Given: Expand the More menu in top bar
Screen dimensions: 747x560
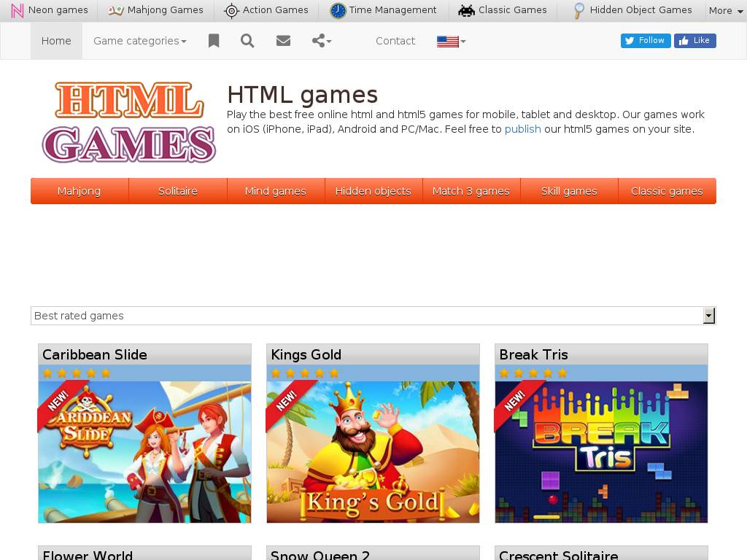Looking at the screenshot, I should point(724,10).
